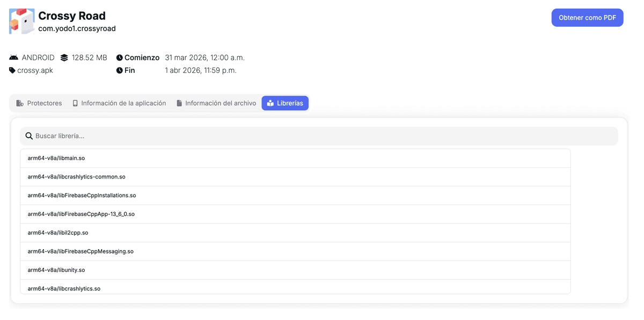The image size is (644, 320).
Task: Choose libFirebaseCppApp-13_6_0.so in the list
Action: pyautogui.click(x=295, y=214)
